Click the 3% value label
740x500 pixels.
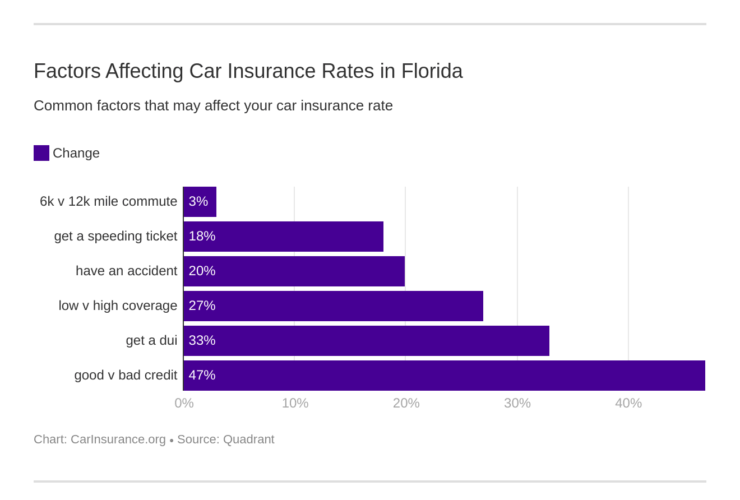198,201
